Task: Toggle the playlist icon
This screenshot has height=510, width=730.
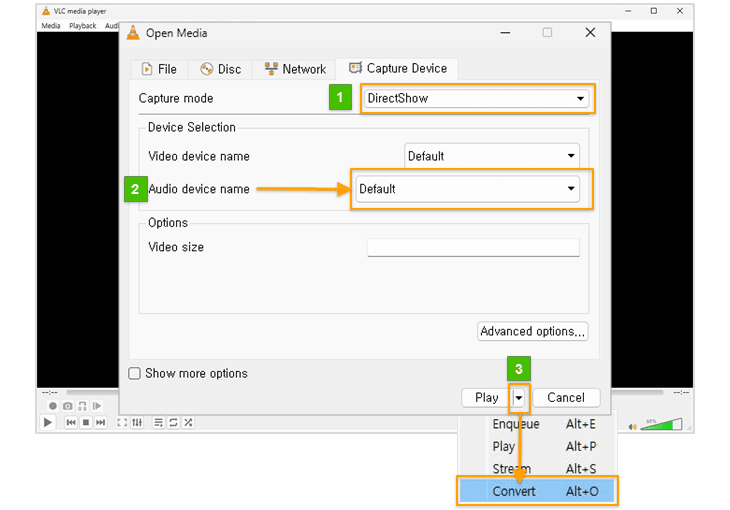Action: [159, 423]
